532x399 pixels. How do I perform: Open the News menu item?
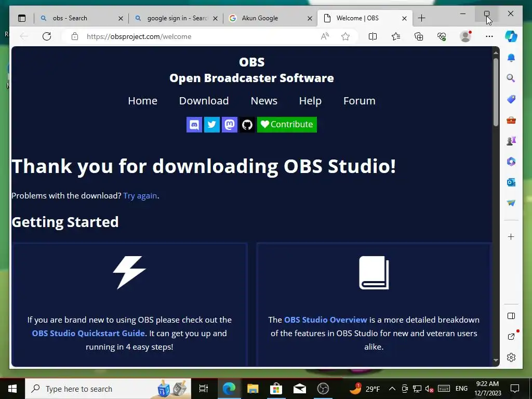point(264,101)
